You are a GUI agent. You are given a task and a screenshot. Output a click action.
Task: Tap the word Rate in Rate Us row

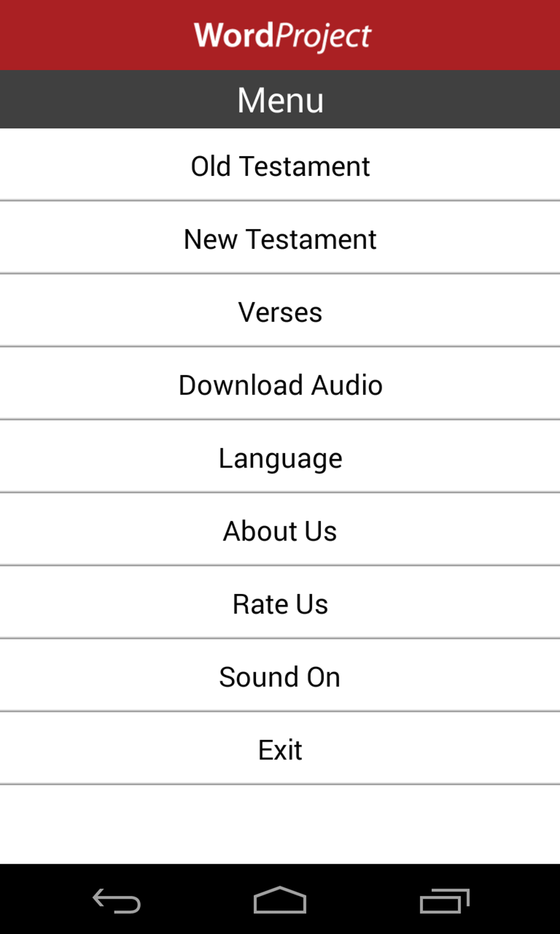[x=260, y=604]
